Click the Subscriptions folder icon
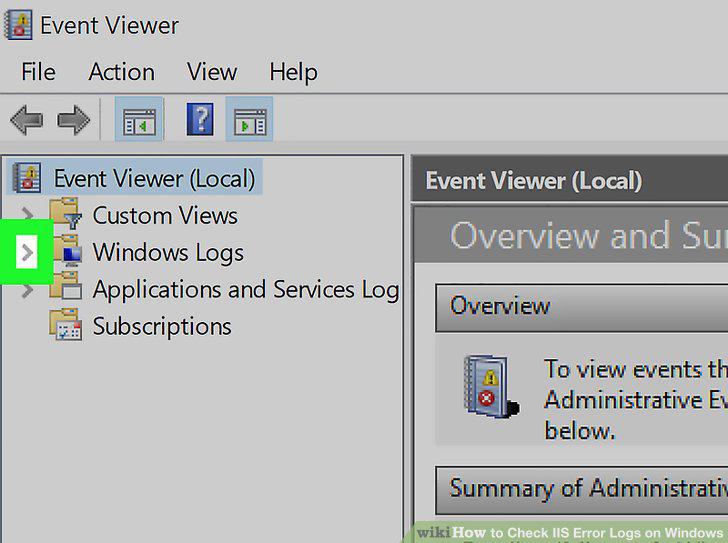Image resolution: width=728 pixels, height=543 pixels. 65,324
